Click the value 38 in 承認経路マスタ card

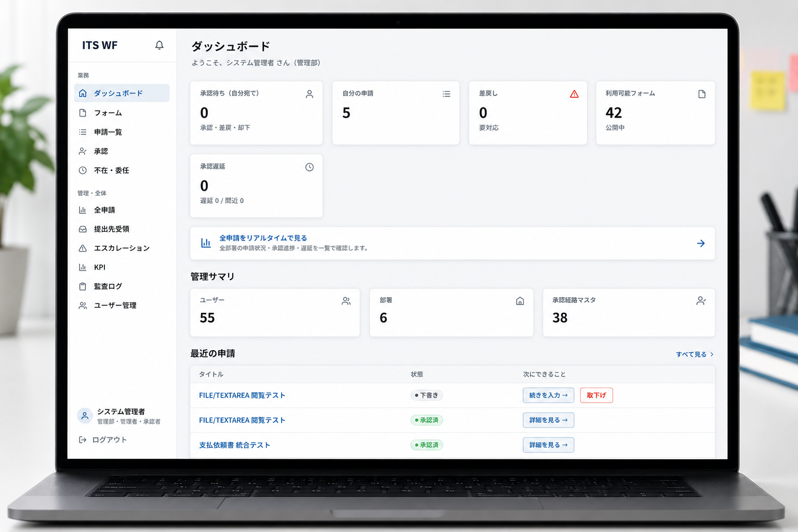click(x=560, y=318)
